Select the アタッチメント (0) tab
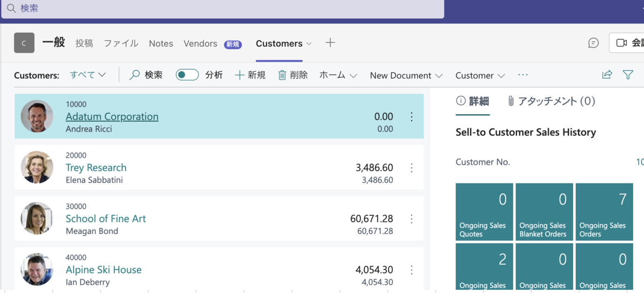This screenshot has width=644, height=293. coord(551,101)
